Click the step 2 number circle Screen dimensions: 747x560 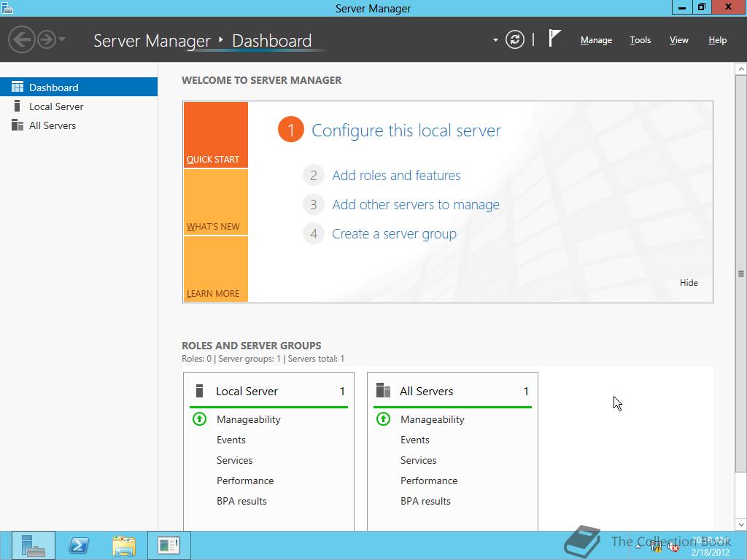point(314,176)
